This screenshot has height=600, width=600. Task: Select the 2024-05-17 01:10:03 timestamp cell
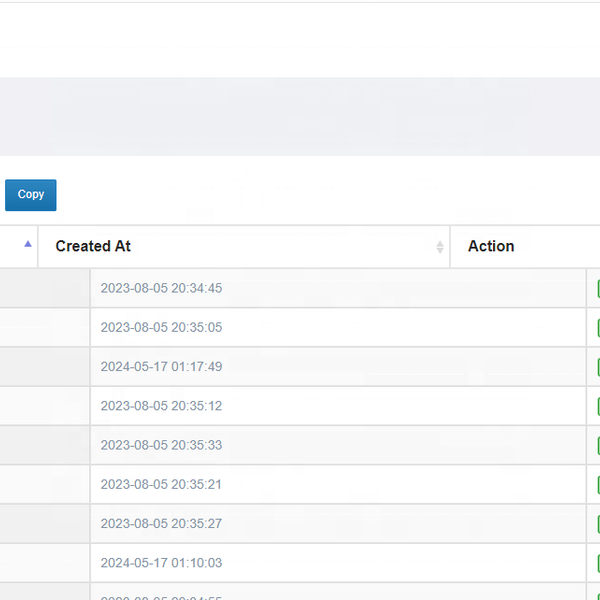pos(161,563)
